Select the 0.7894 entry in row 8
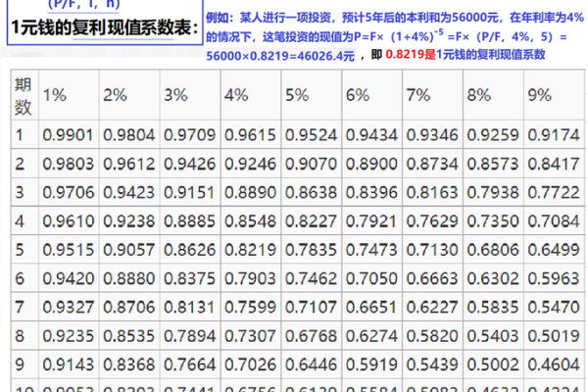The height and width of the screenshot is (392, 588). tap(189, 336)
